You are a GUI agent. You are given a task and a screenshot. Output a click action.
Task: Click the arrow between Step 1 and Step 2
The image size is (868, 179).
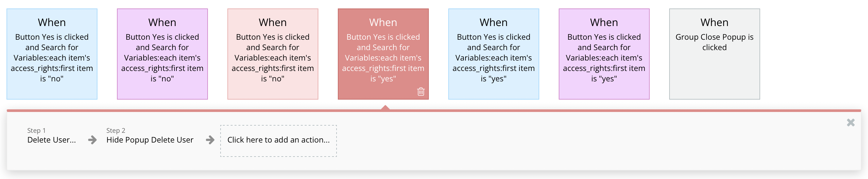pos(92,140)
